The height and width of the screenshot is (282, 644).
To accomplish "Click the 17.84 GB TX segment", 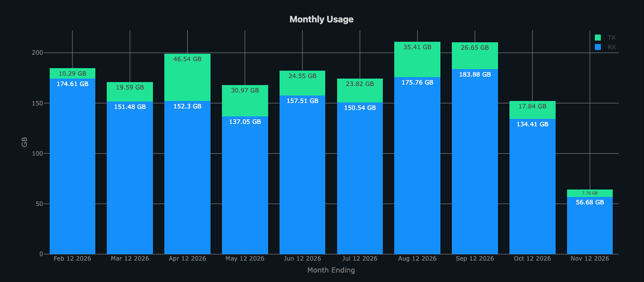I will point(532,110).
